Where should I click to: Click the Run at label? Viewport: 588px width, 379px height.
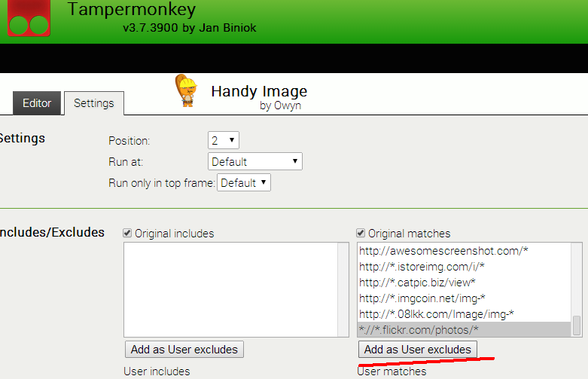126,162
